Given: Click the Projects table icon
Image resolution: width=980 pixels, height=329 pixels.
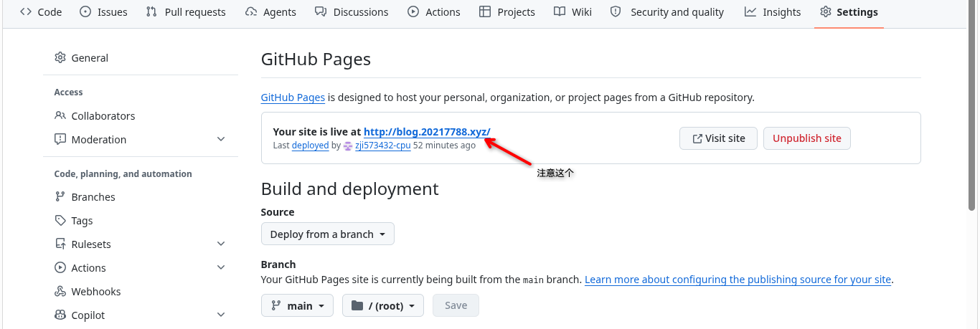Looking at the screenshot, I should [x=485, y=12].
